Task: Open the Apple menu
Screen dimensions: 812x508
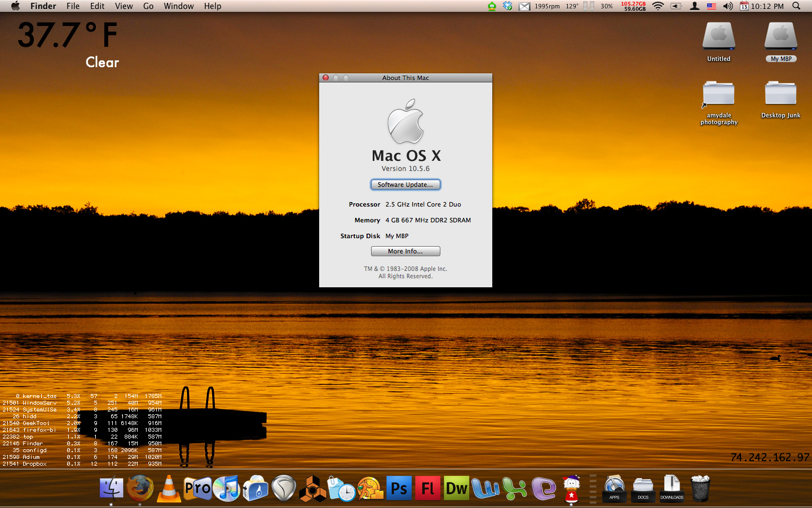Action: pyautogui.click(x=15, y=6)
